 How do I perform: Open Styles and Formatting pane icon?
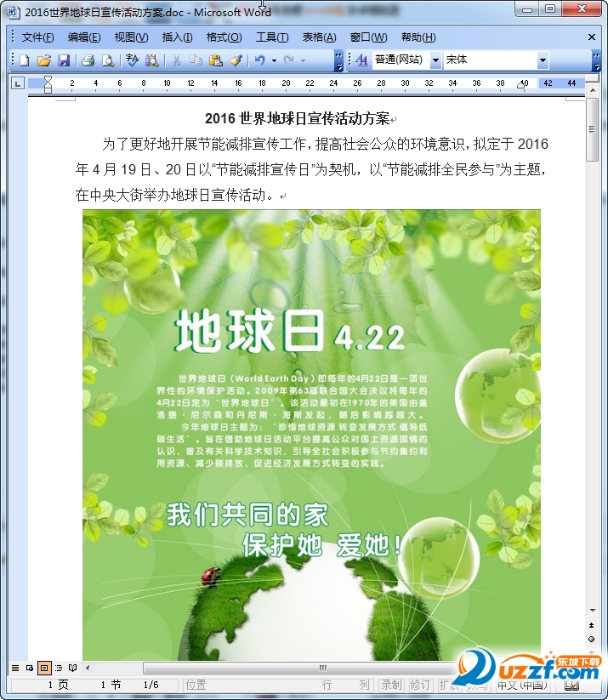point(362,60)
